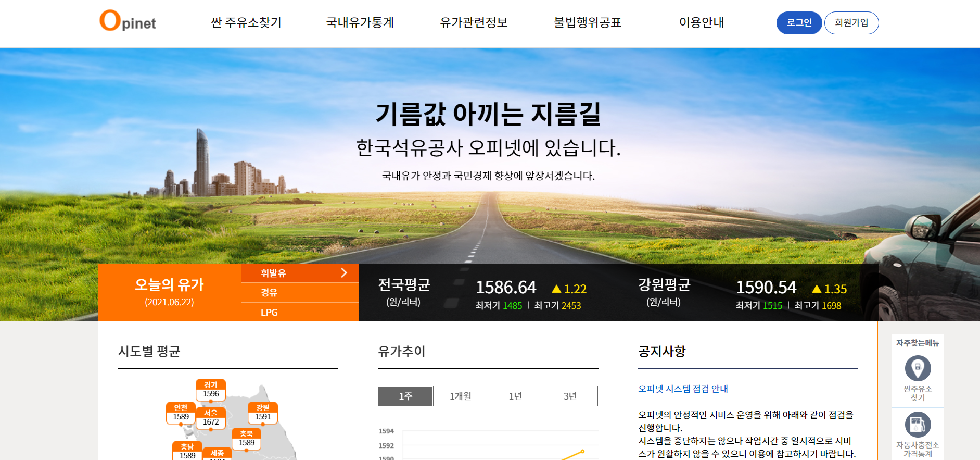Click the 서울 1672 map marker
The image size is (980, 460).
(x=211, y=418)
